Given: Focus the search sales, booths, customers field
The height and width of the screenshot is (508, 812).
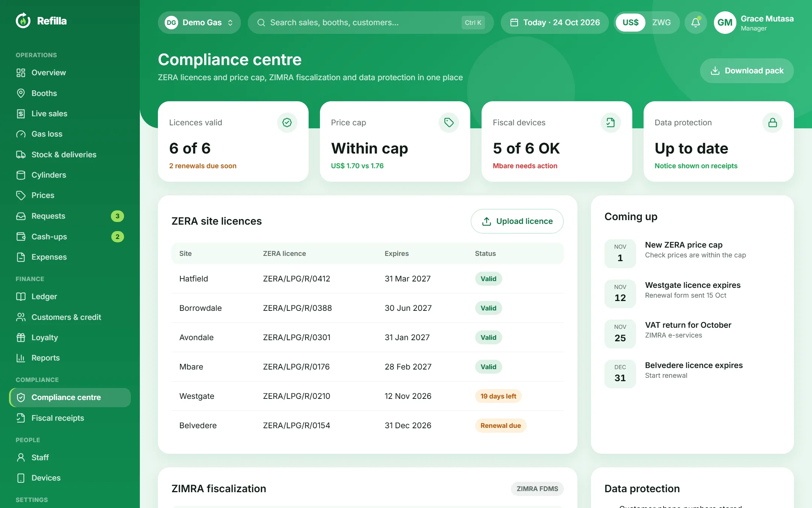Looking at the screenshot, I should click(x=371, y=23).
